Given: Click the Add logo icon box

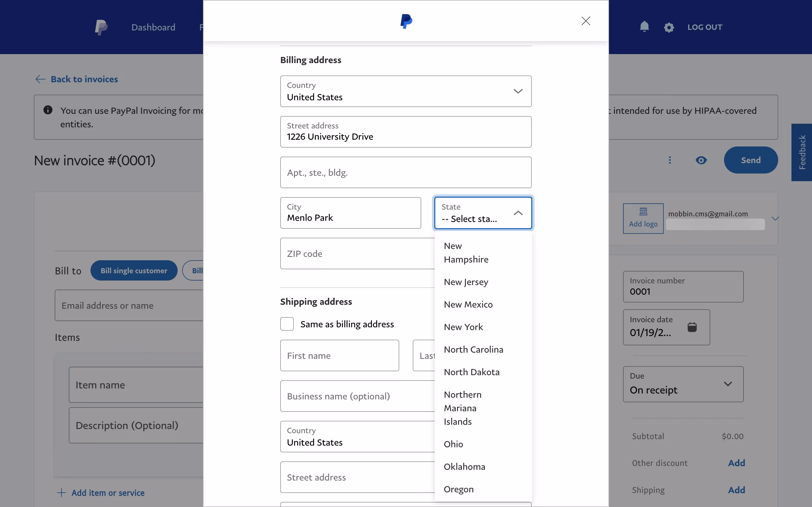Looking at the screenshot, I should pyautogui.click(x=643, y=218).
